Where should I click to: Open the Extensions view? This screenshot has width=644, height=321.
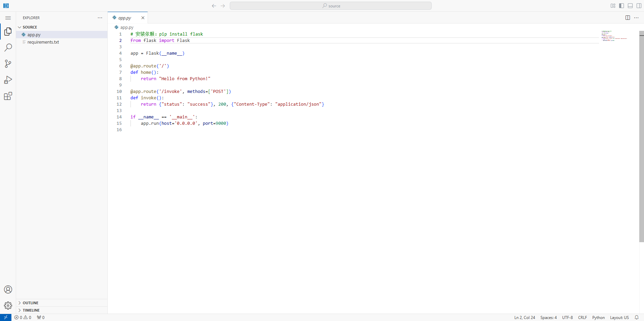coord(8,96)
